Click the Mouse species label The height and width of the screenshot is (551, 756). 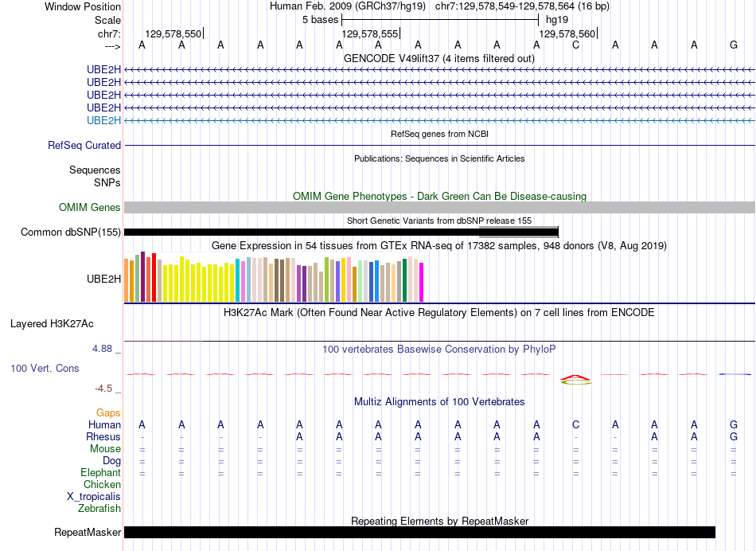coord(105,449)
